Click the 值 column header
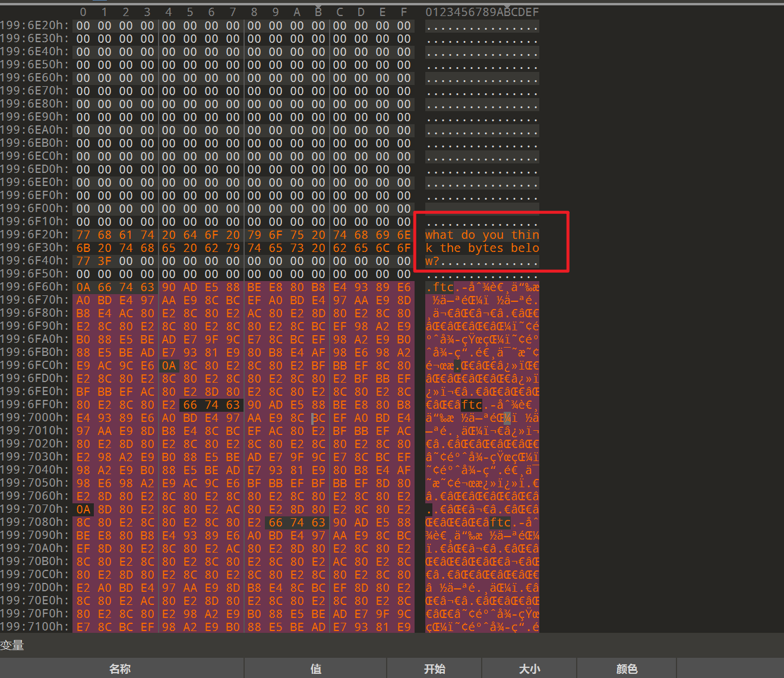This screenshot has height=678, width=784. click(x=315, y=668)
